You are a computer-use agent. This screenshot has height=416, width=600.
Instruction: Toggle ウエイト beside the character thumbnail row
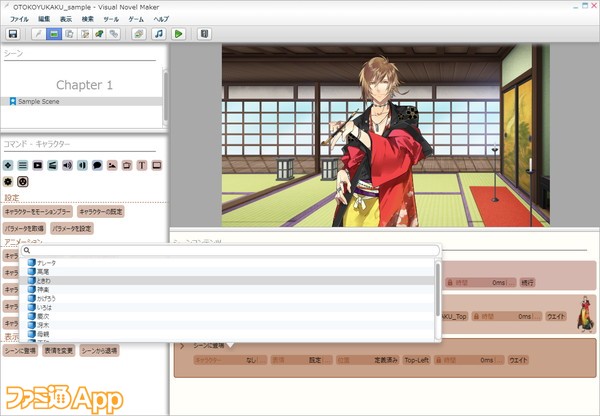(556, 316)
